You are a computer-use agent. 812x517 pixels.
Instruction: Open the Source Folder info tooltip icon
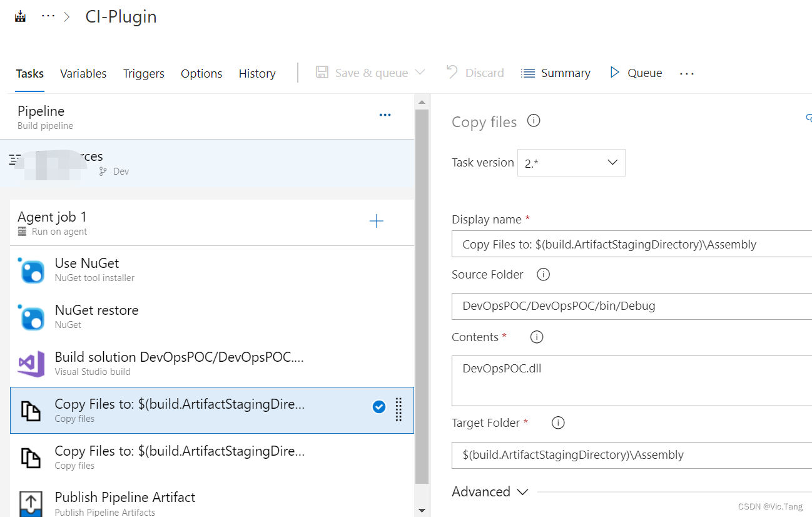coord(543,274)
